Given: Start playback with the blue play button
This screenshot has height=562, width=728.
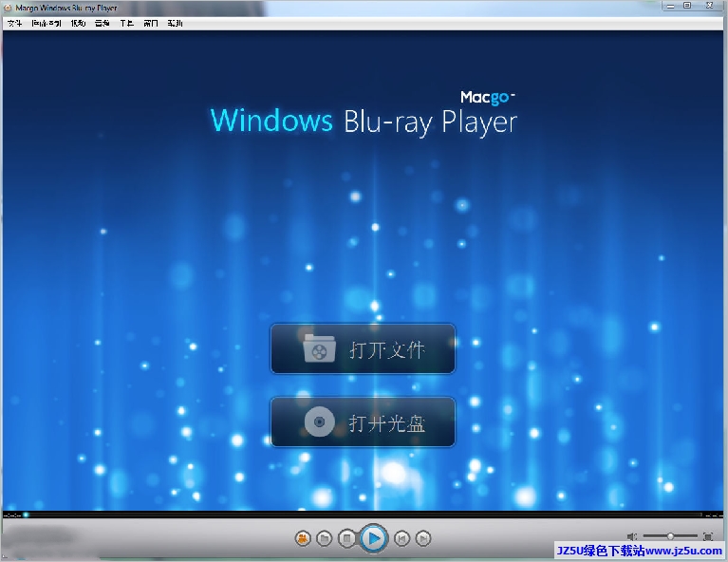Looking at the screenshot, I should pos(373,539).
